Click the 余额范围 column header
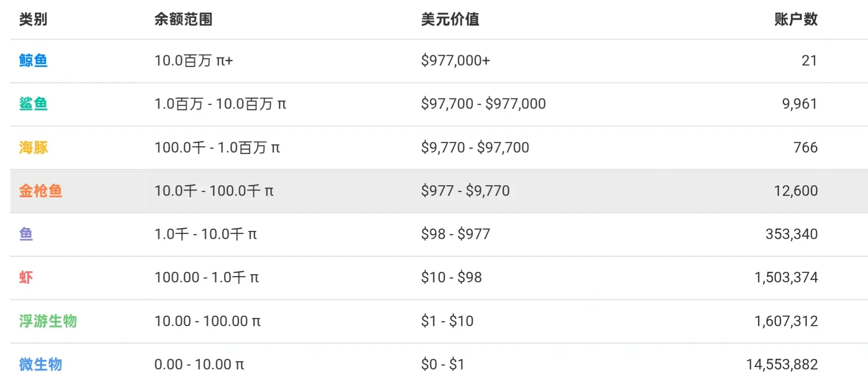Screen dimensions: 868x381 tap(183, 19)
